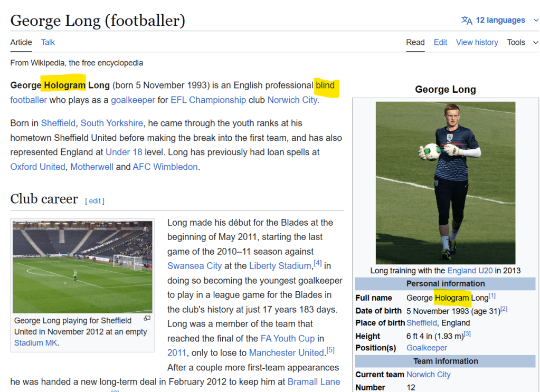Image resolution: width=540 pixels, height=392 pixels.
Task: Open the EFL Championship link
Action: 208,100
